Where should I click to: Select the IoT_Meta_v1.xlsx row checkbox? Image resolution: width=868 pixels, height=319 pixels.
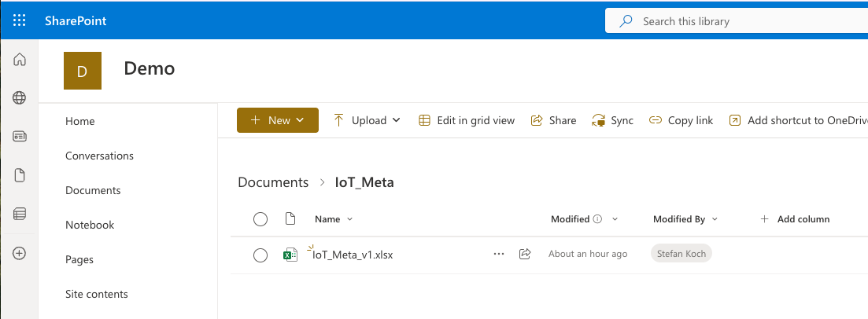[260, 255]
